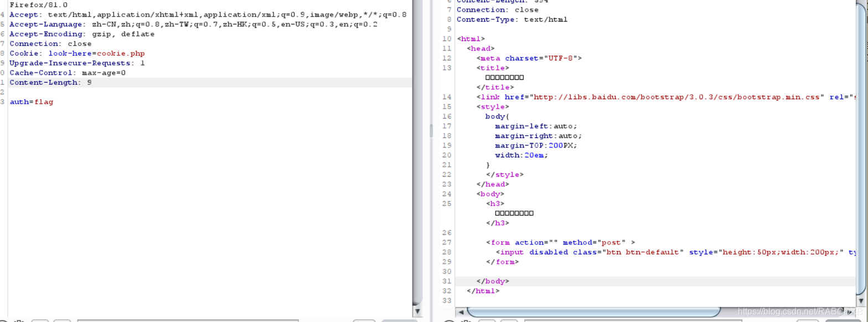Click the auth=flag request body line
The image size is (868, 322).
[x=32, y=102]
